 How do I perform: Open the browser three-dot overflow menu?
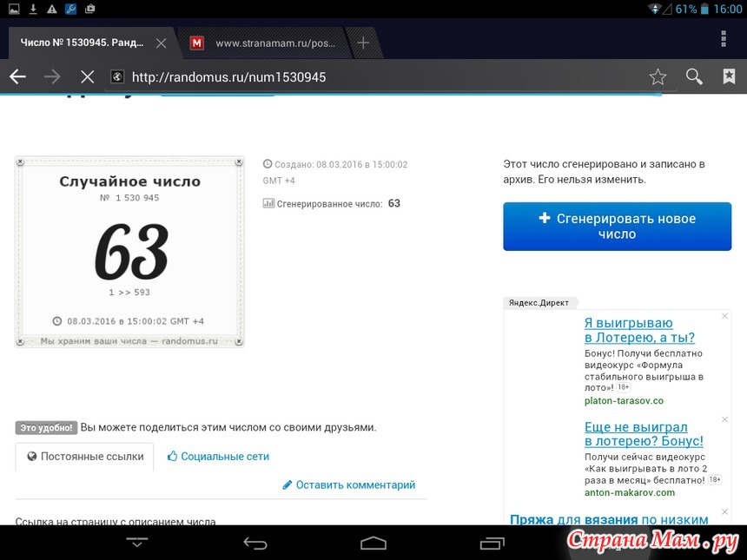pos(724,38)
